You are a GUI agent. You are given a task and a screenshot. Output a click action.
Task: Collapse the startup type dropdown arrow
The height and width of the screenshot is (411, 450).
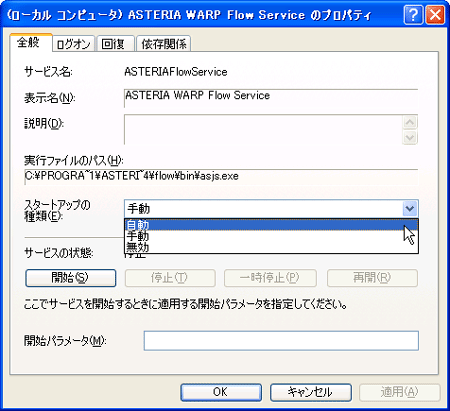coord(410,209)
